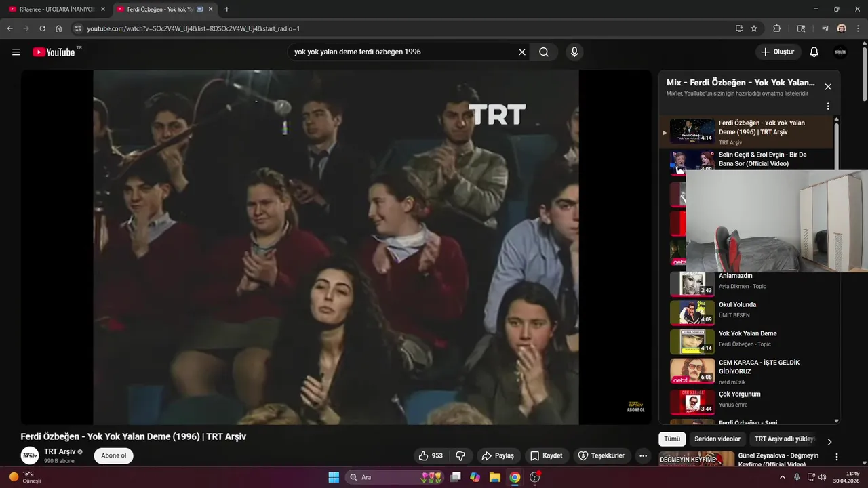Open Chrome media controls icon
The image size is (868, 488).
[825, 28]
